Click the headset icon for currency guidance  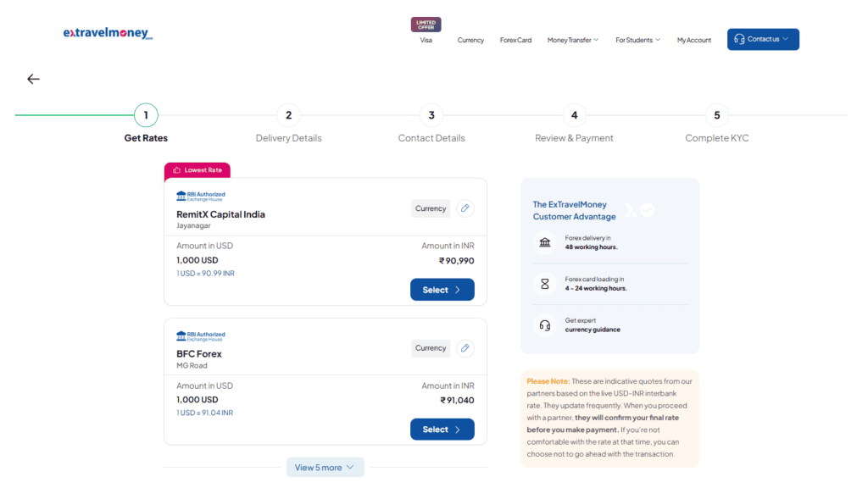point(544,324)
